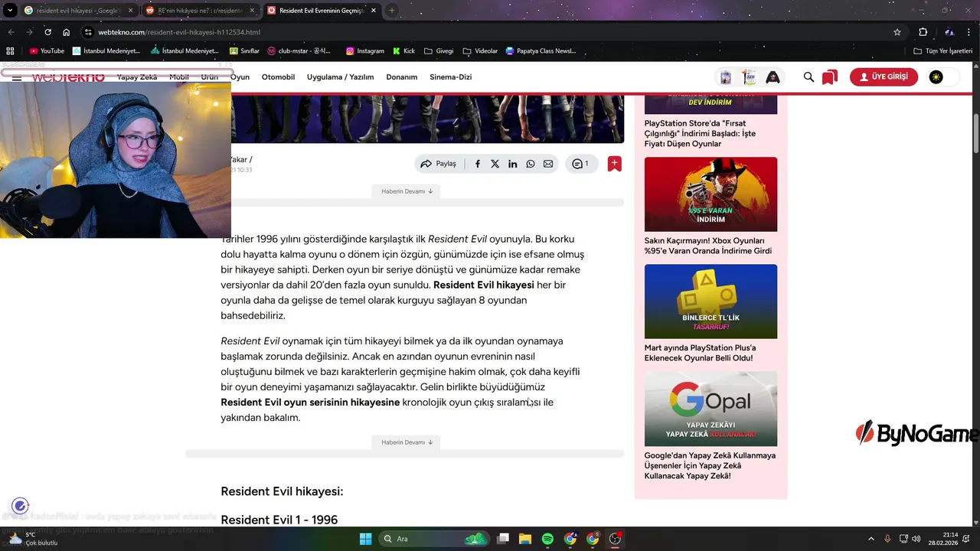Open the Papatya Class Newsl... bookmark
This screenshot has height=551, width=980.
[541, 51]
